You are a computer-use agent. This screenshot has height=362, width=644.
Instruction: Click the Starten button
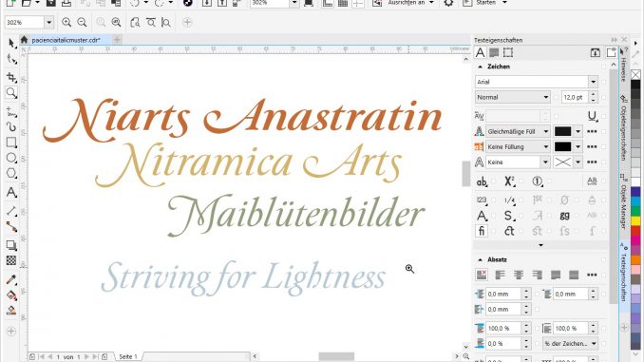coord(486,3)
